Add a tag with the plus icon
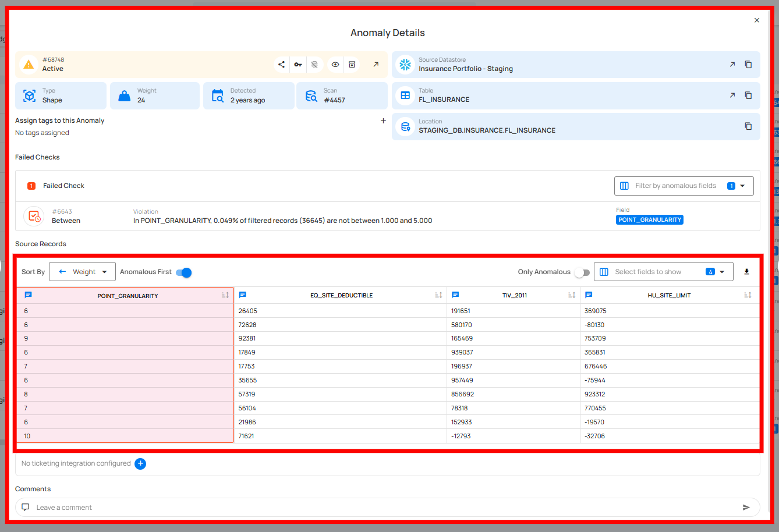779x532 pixels. (x=383, y=121)
